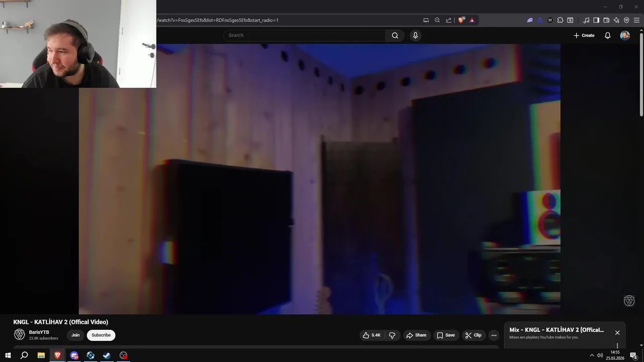Open more actions ellipsis beside Clip
Image resolution: width=644 pixels, height=362 pixels.
point(494,335)
